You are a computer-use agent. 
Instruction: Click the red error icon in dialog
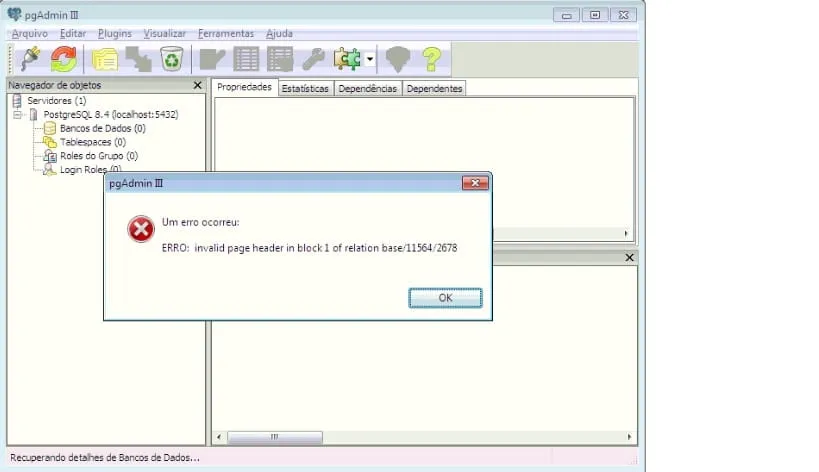[x=141, y=229]
